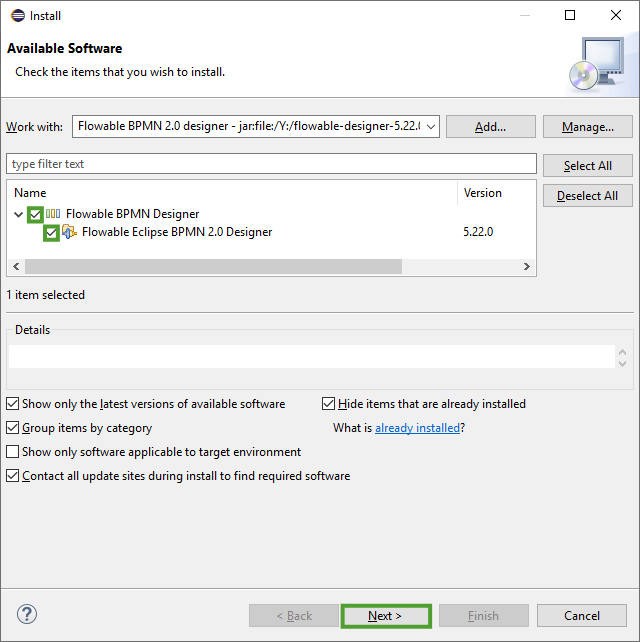Click the Flowable BPMN Designer category icon
640x642 pixels.
(54, 214)
